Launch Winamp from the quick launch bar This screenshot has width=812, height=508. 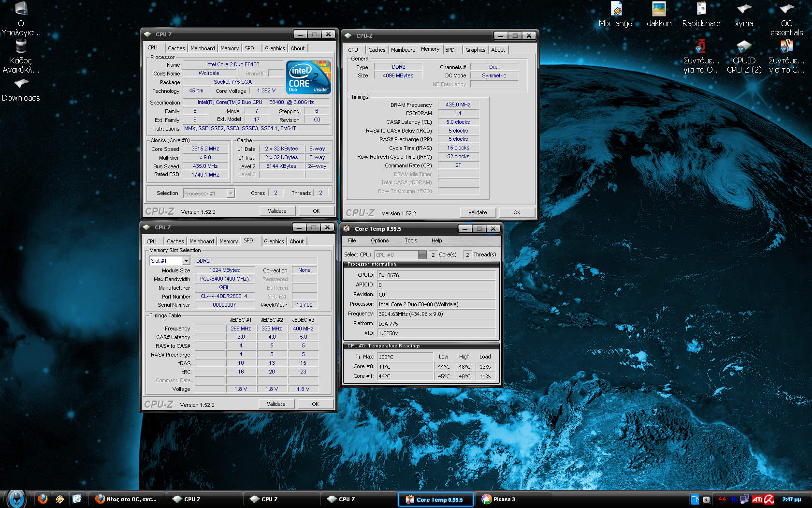(59, 499)
